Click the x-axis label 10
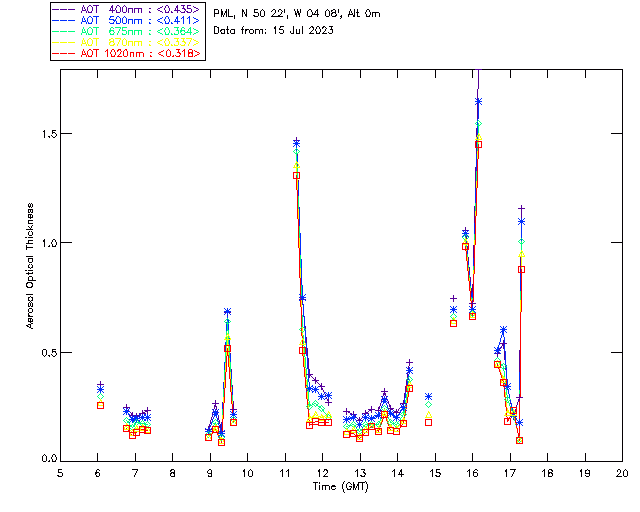Screen dimensions: 640x512 (247, 473)
